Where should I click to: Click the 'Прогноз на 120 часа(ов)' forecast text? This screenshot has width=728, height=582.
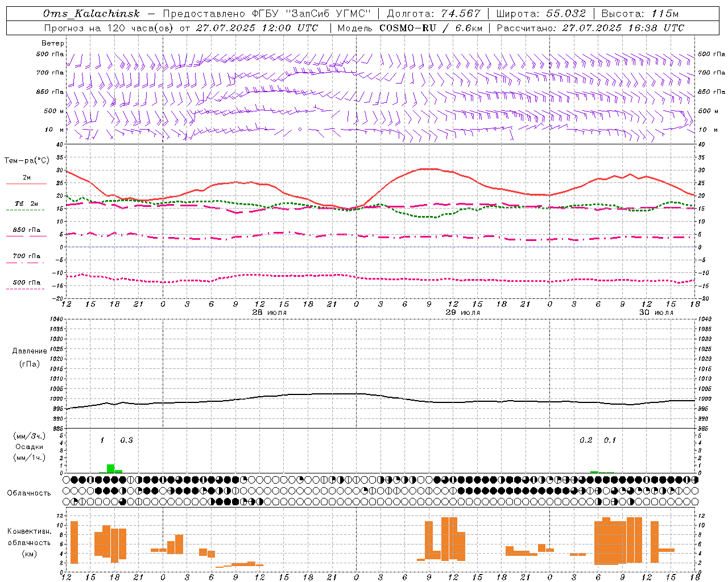(x=109, y=28)
